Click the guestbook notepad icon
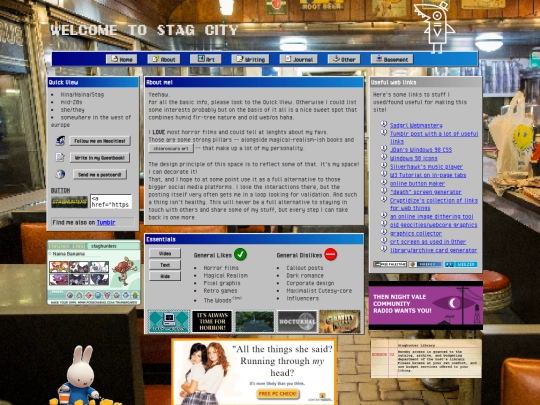Screen dimensions: 540x405 (x=60, y=157)
